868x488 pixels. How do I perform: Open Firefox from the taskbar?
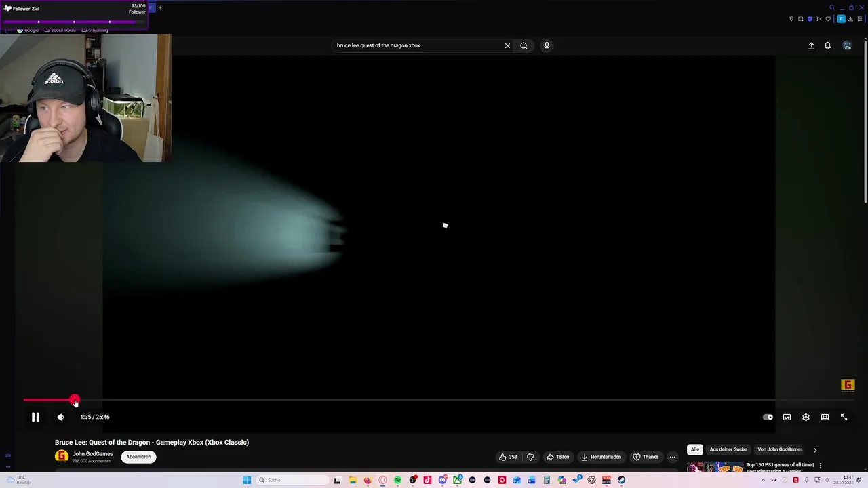coord(368,480)
